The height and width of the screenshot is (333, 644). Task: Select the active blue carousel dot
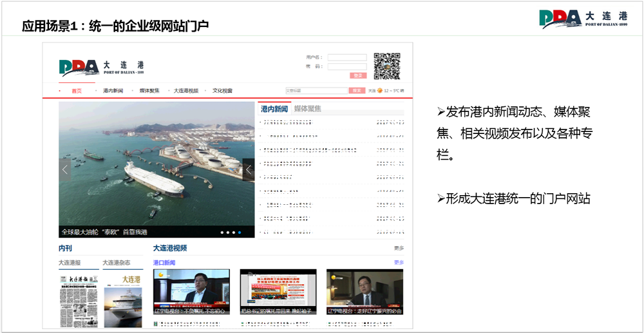coord(240,233)
